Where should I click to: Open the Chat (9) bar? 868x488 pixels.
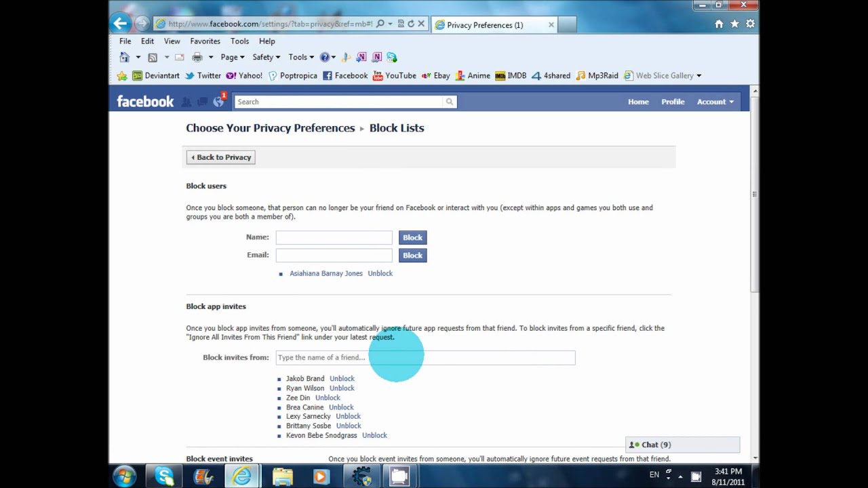coord(682,445)
